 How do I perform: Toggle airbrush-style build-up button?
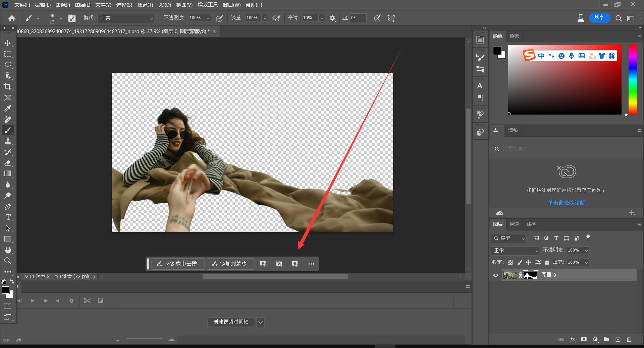pyautogui.click(x=276, y=18)
